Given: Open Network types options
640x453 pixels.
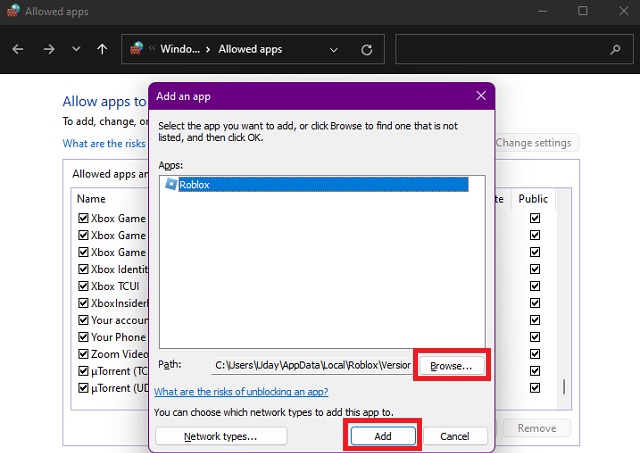Looking at the screenshot, I should [221, 436].
